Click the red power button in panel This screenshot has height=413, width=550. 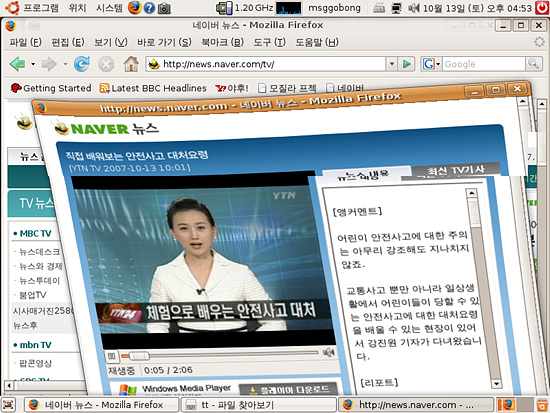[542, 8]
